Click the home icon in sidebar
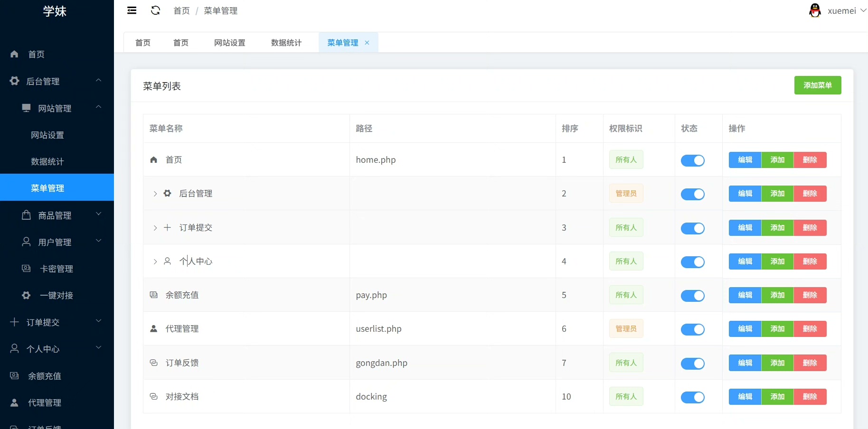868x429 pixels. click(14, 54)
